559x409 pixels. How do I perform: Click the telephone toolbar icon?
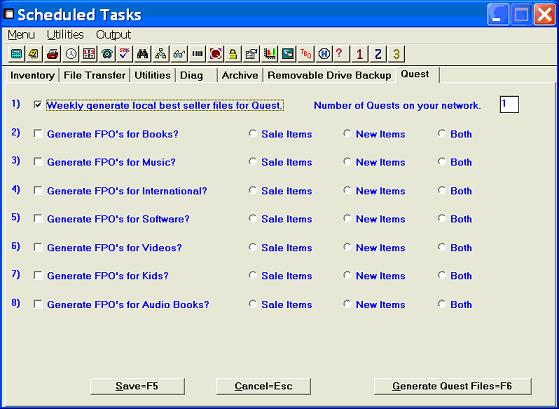click(107, 54)
